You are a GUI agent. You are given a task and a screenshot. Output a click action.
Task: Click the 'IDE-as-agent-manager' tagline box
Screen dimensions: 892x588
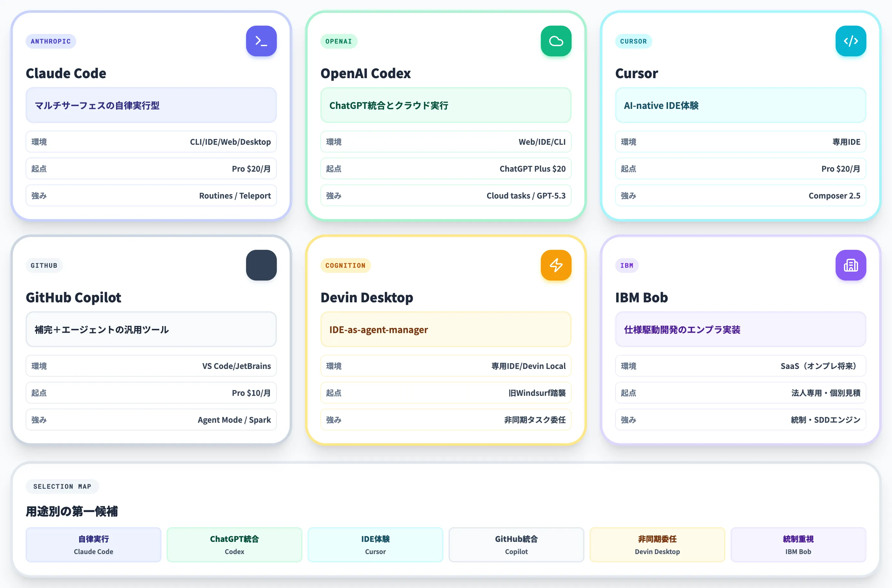446,330
